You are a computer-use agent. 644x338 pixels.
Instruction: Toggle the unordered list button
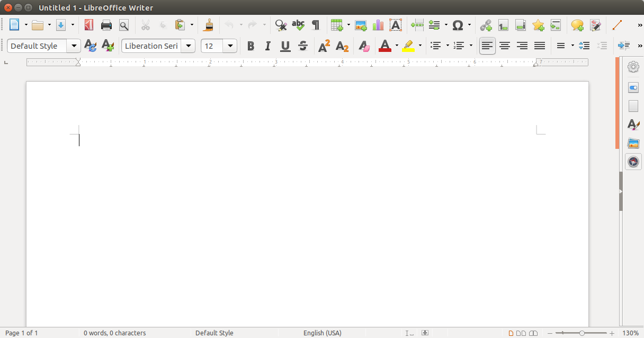435,46
